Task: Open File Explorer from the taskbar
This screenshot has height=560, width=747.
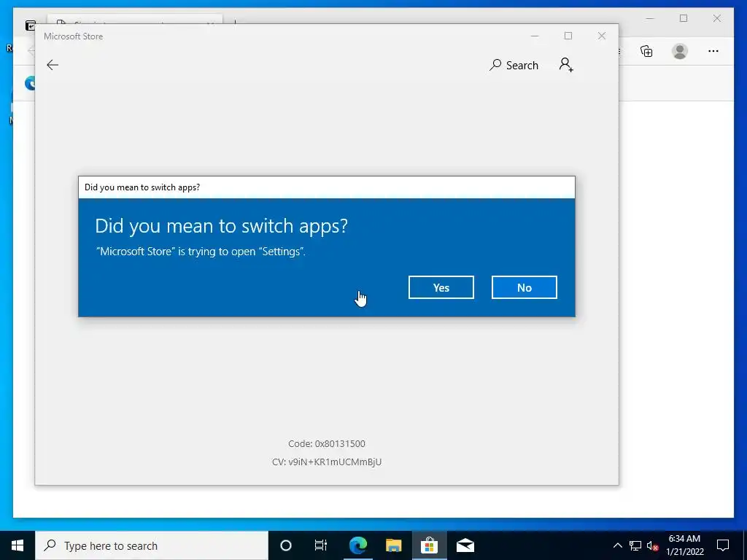Action: [x=393, y=545]
